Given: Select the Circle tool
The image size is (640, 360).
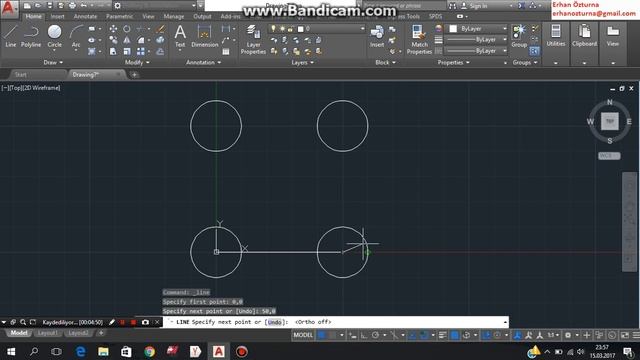Looking at the screenshot, I should coord(54,36).
